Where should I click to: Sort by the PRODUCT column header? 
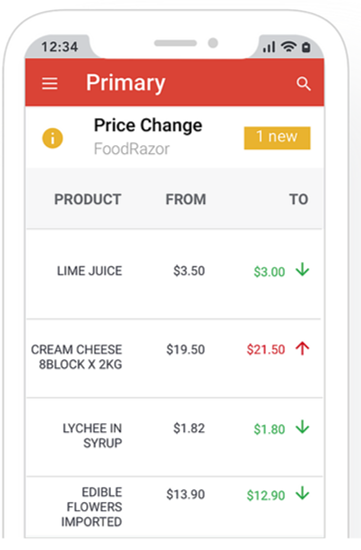(x=88, y=199)
